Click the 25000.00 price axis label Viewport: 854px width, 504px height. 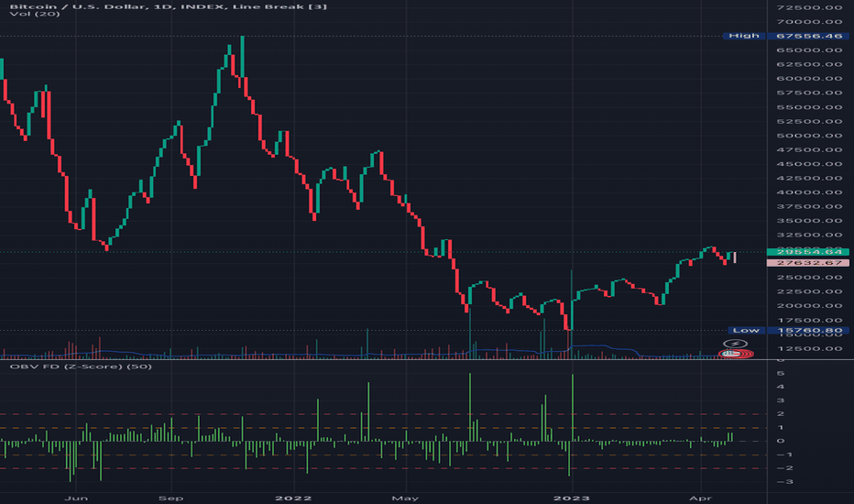[809, 278]
